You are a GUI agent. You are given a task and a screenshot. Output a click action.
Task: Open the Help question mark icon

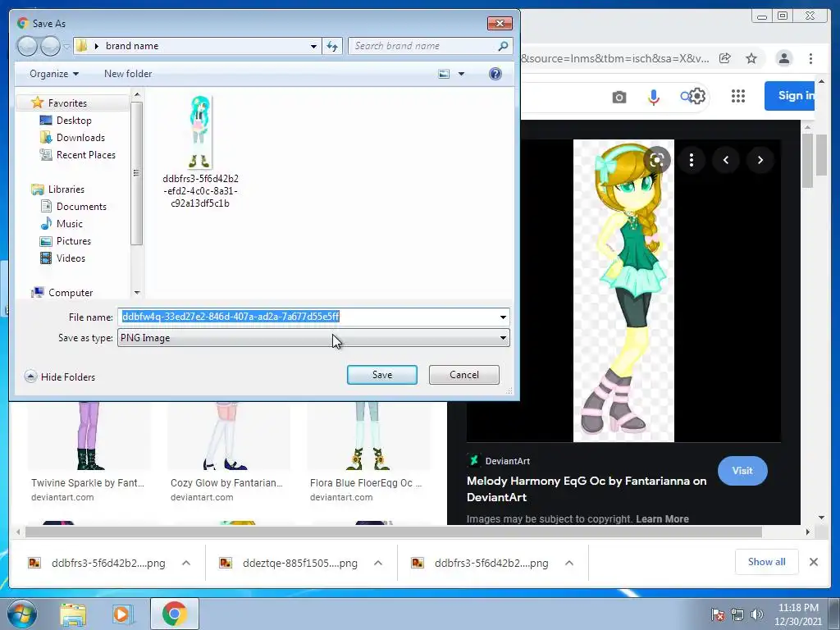click(x=495, y=73)
